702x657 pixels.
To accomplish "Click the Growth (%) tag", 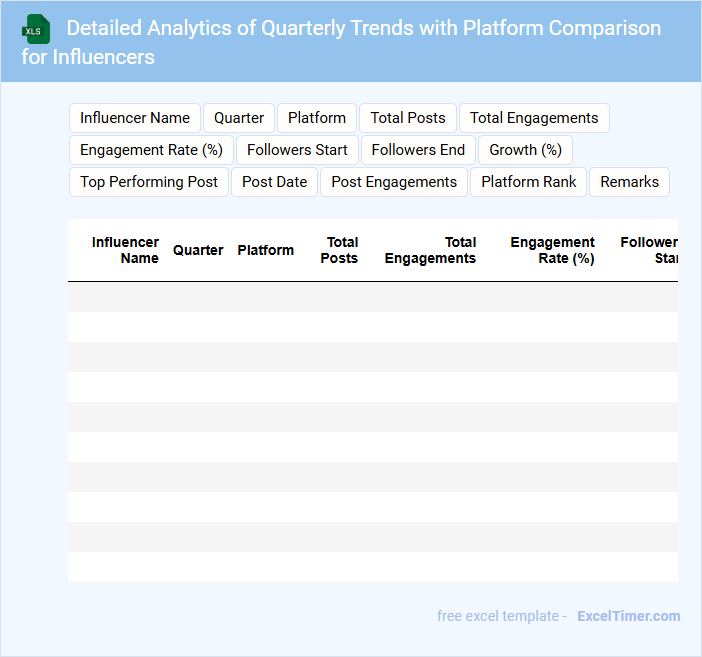I will click(x=525, y=150).
